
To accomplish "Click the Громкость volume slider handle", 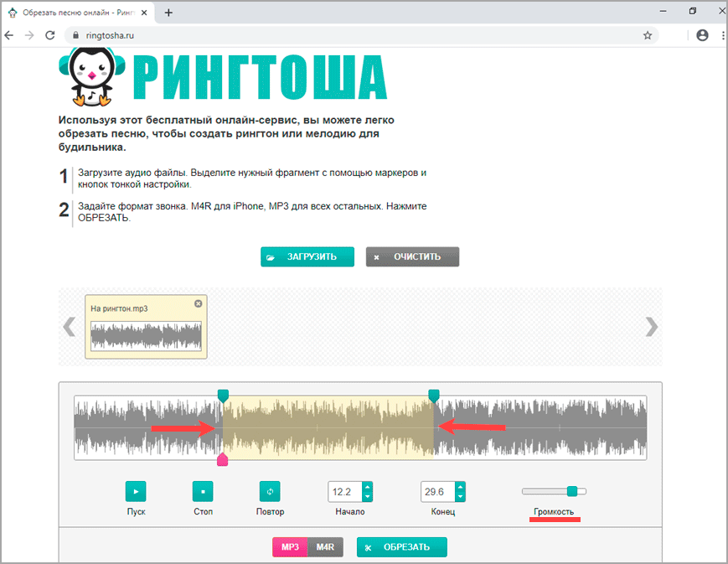I will [572, 491].
